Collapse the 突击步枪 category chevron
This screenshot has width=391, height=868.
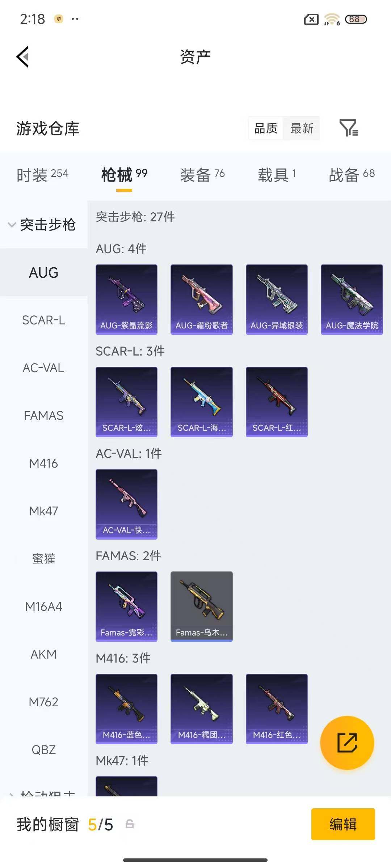click(x=12, y=225)
